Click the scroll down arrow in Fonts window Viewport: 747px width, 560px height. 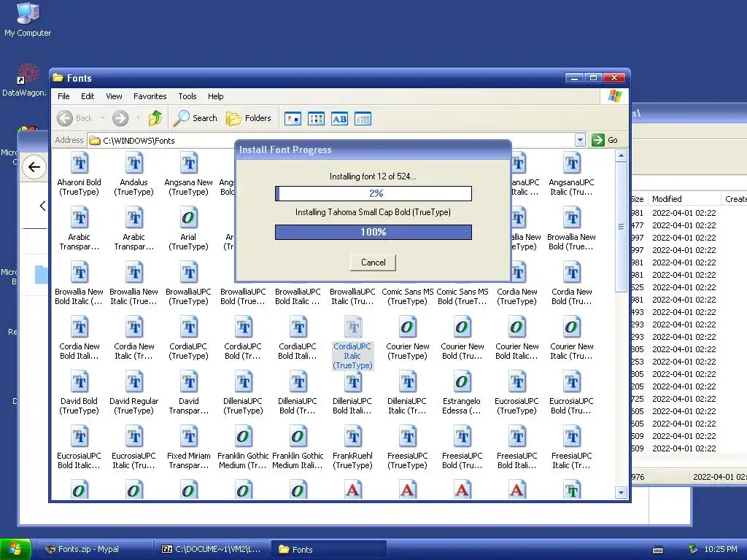tap(621, 493)
